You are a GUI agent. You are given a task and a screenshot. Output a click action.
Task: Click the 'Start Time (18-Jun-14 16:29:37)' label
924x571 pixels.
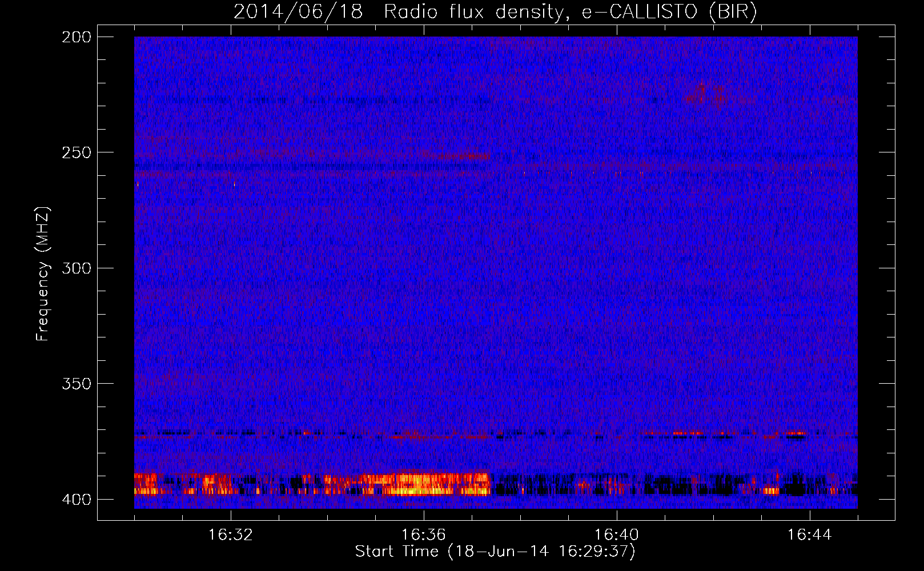pyautogui.click(x=495, y=552)
